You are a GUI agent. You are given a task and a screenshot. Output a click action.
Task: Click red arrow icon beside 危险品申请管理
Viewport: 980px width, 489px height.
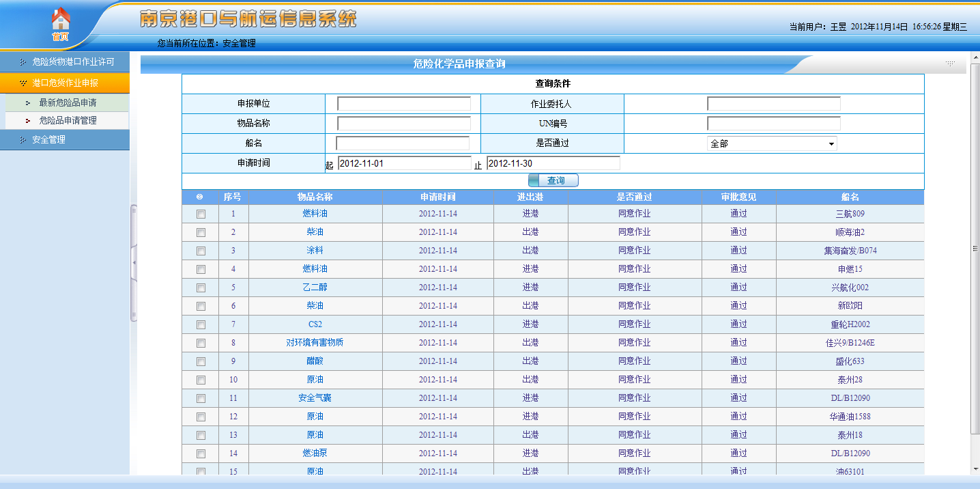pos(28,121)
